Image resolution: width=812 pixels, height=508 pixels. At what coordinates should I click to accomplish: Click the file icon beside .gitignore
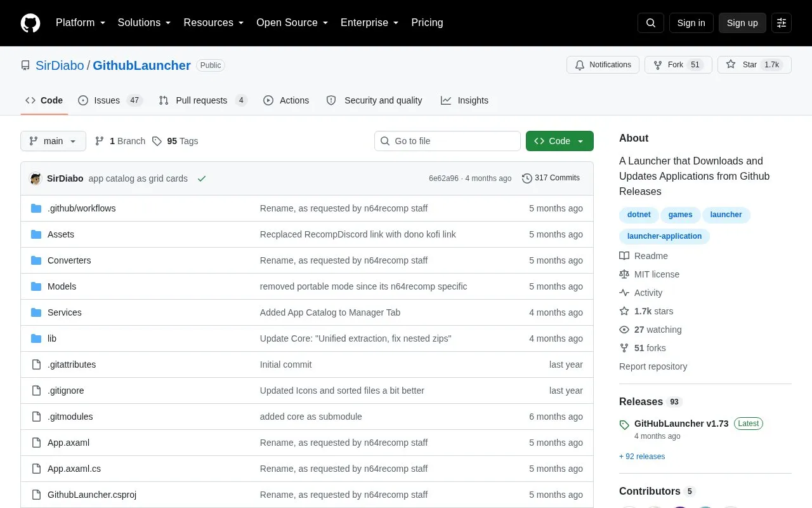click(x=36, y=391)
